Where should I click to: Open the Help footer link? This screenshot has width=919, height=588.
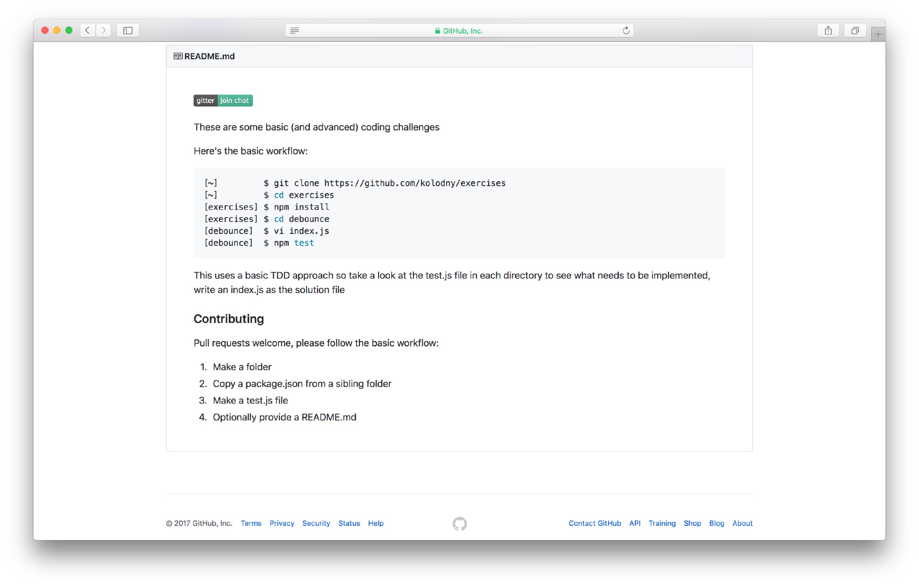376,523
